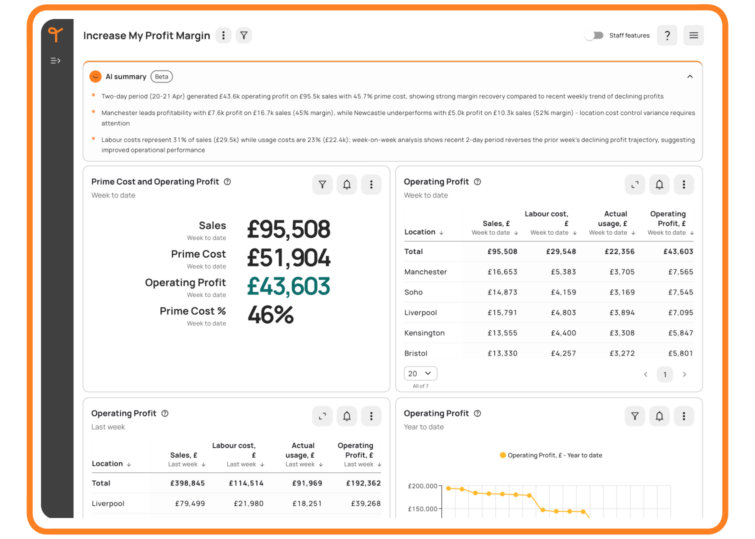Filter the Prime Cost and Operating Profit widget
This screenshot has width=755, height=539.
tap(322, 184)
